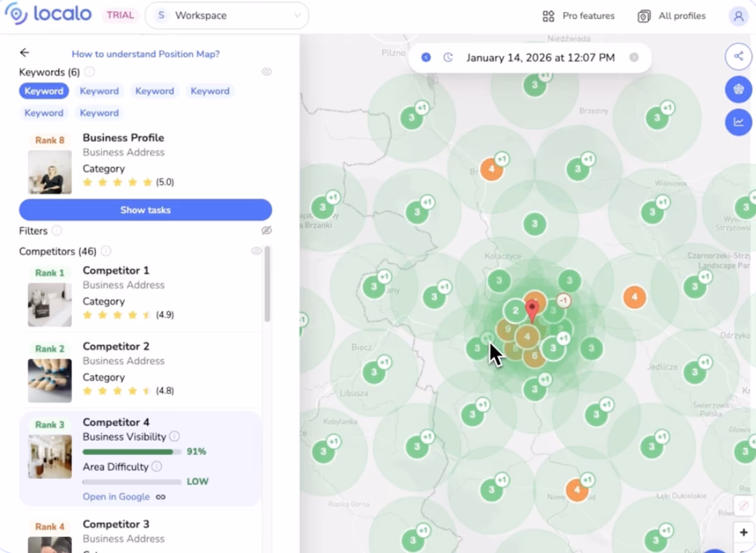Select Competitor 4 card title
The image size is (756, 553).
point(115,422)
